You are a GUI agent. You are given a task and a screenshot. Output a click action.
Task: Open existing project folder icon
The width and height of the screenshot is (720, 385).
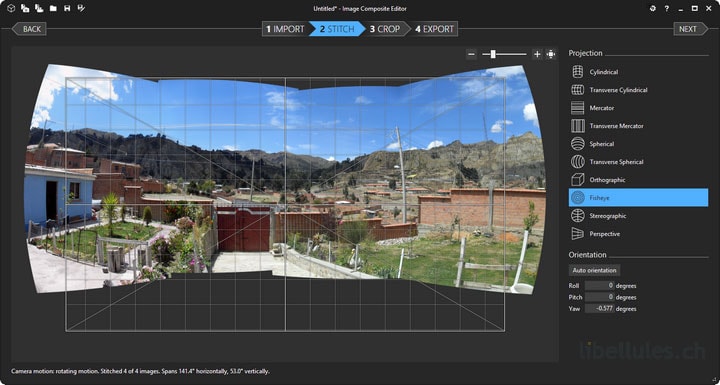(53, 8)
